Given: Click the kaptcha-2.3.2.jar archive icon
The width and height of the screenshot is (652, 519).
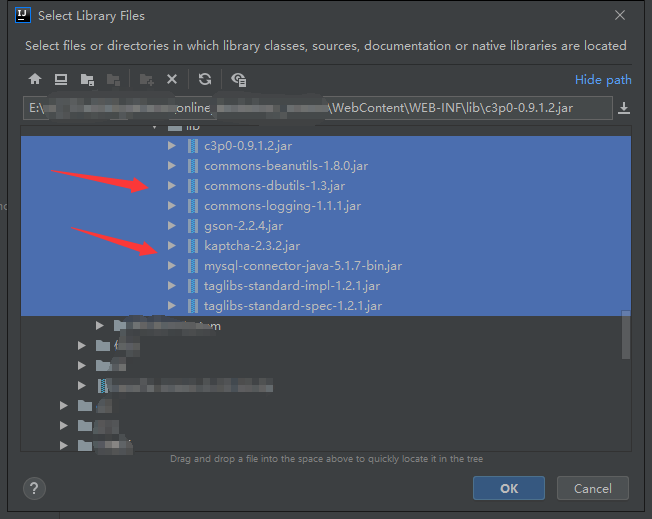Looking at the screenshot, I should (193, 246).
